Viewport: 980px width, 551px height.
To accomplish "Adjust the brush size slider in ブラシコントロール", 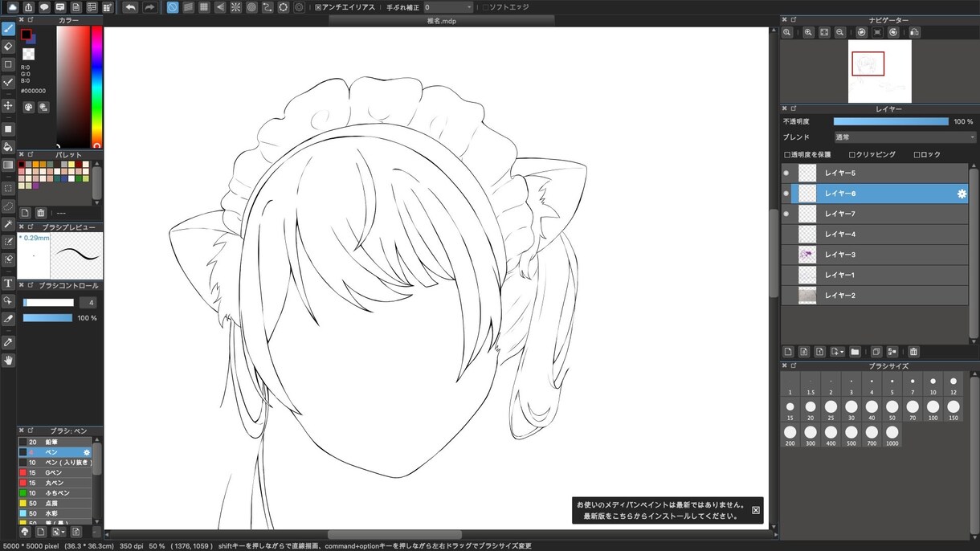I will tap(48, 303).
